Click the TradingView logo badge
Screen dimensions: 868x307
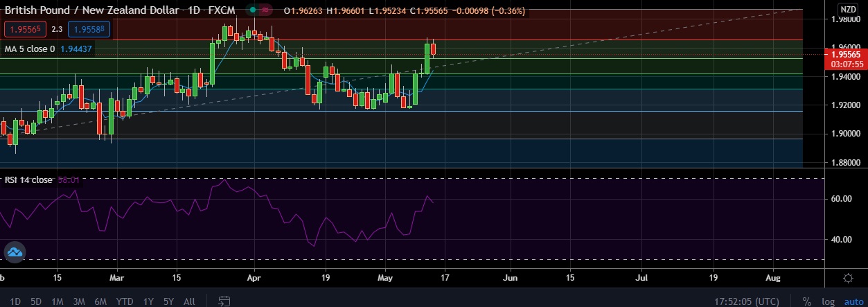(x=15, y=253)
